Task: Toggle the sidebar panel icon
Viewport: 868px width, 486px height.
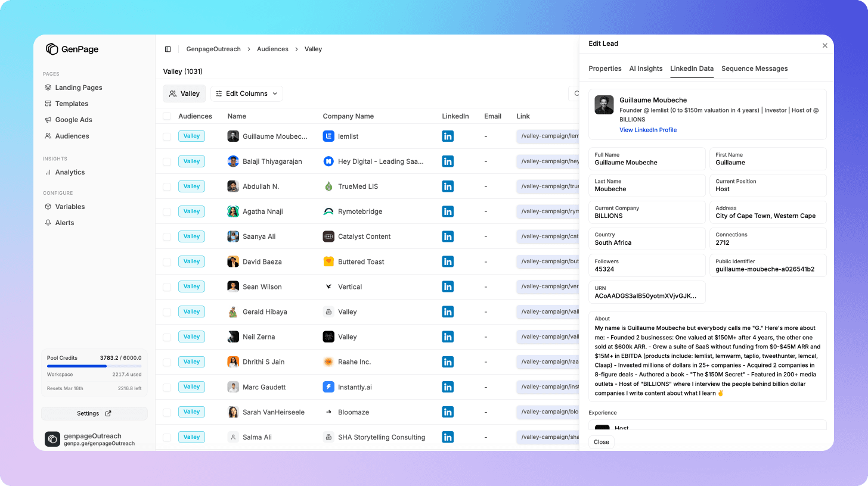Action: (168, 49)
